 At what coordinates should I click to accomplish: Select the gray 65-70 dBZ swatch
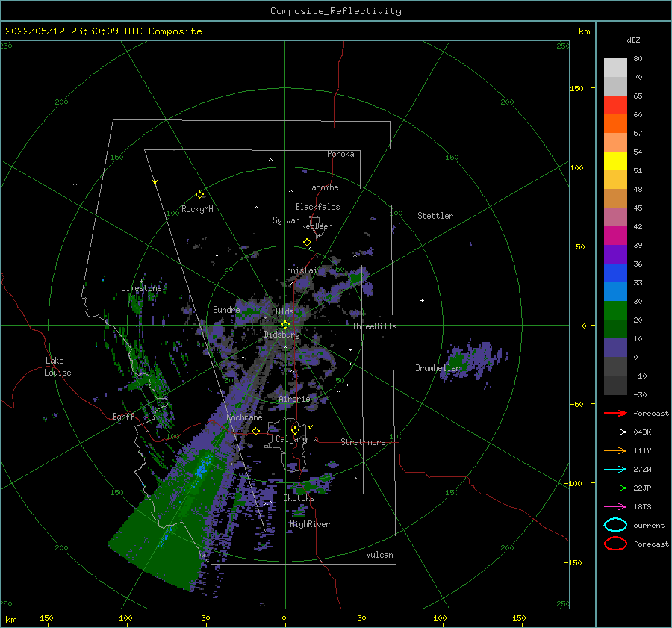[x=615, y=86]
